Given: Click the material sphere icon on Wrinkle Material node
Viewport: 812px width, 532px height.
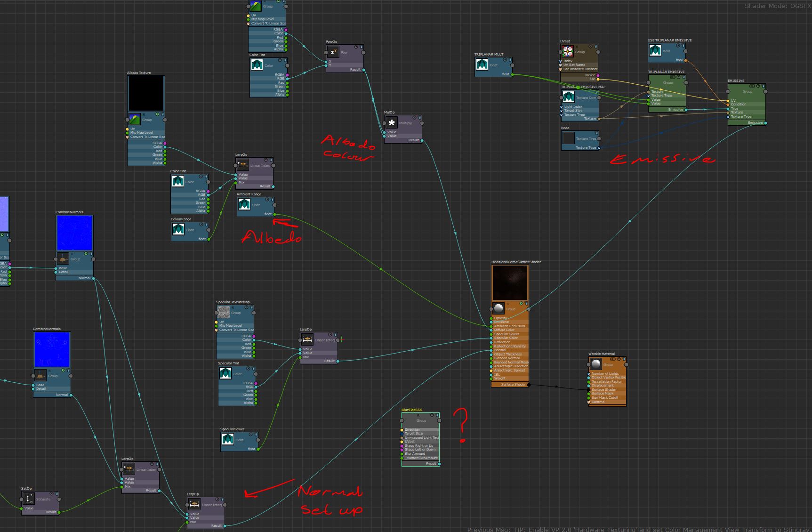Looking at the screenshot, I should click(x=596, y=365).
